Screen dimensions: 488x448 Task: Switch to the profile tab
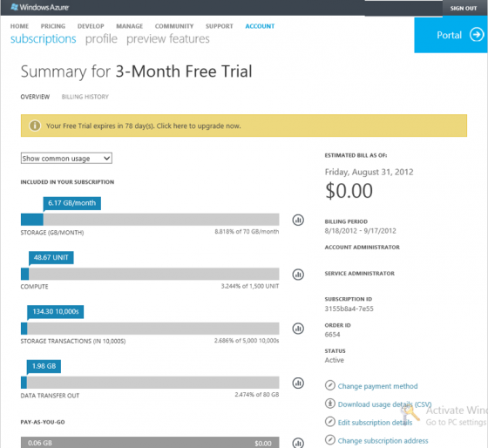point(101,39)
